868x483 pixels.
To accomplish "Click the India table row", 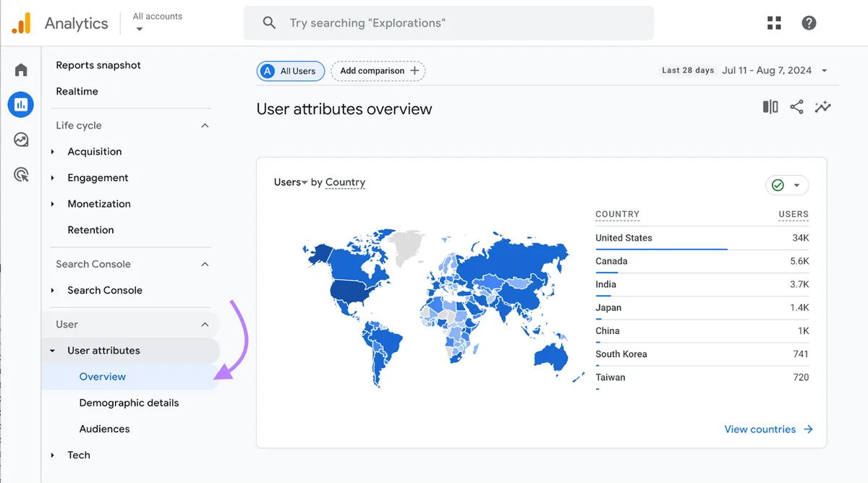I will [x=702, y=285].
